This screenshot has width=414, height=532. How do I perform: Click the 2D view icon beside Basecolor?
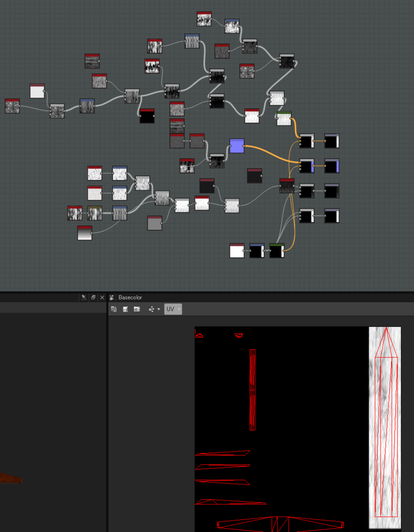pyautogui.click(x=112, y=298)
